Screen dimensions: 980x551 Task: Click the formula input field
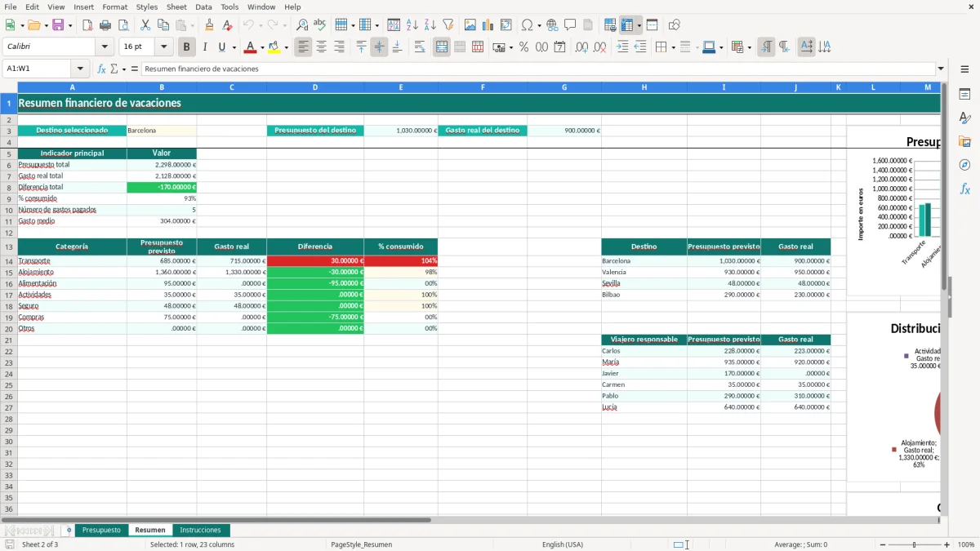[x=538, y=69]
